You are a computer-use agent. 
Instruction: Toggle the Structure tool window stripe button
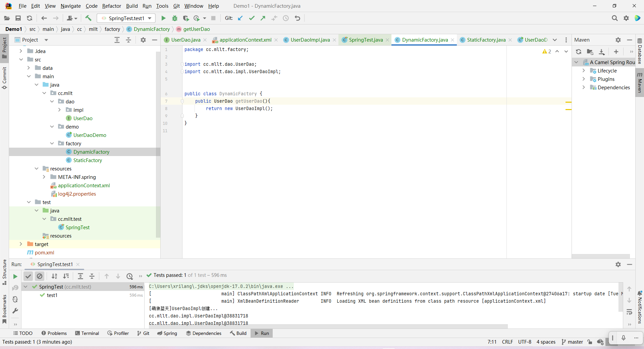[4, 272]
